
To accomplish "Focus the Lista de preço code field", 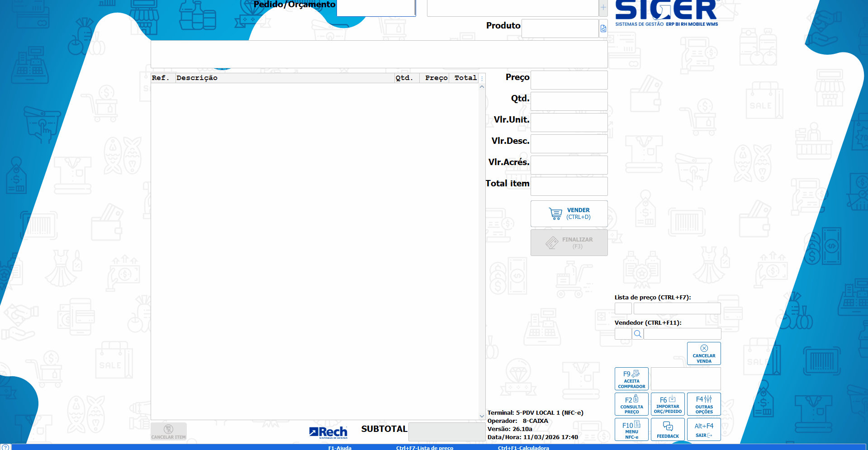I will tap(623, 308).
